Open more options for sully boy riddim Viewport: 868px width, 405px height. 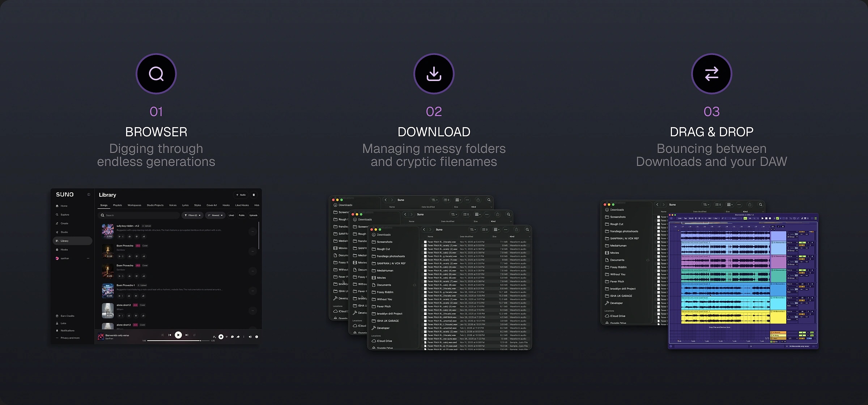point(252,231)
